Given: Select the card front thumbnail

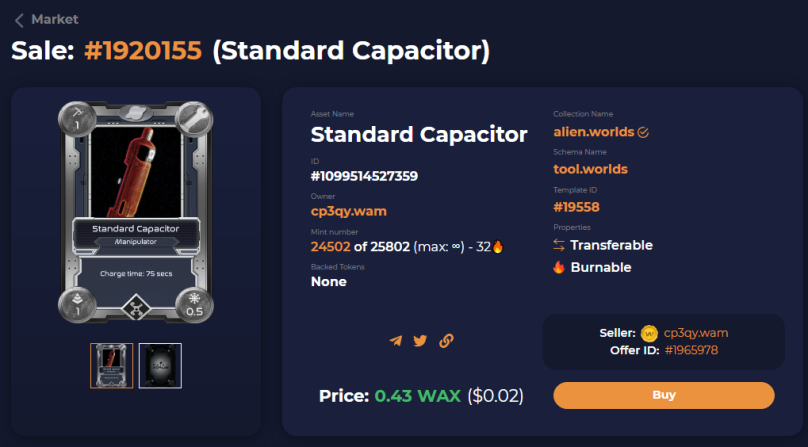Looking at the screenshot, I should (x=111, y=366).
